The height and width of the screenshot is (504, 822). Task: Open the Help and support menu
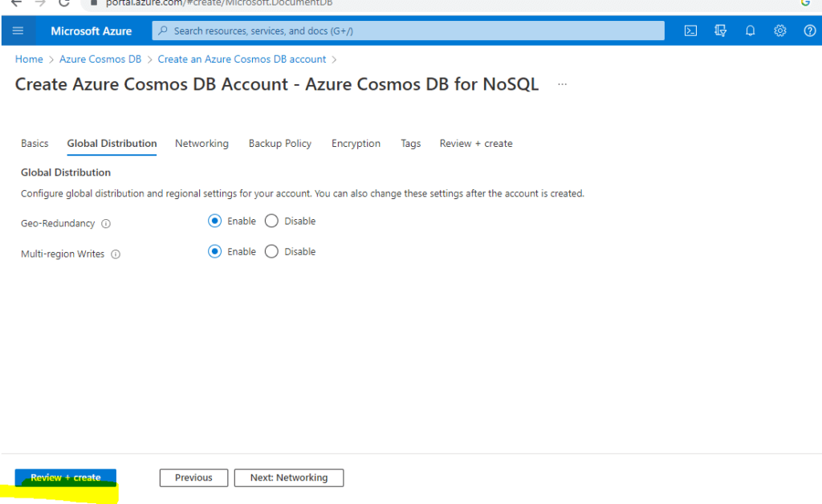click(x=808, y=30)
